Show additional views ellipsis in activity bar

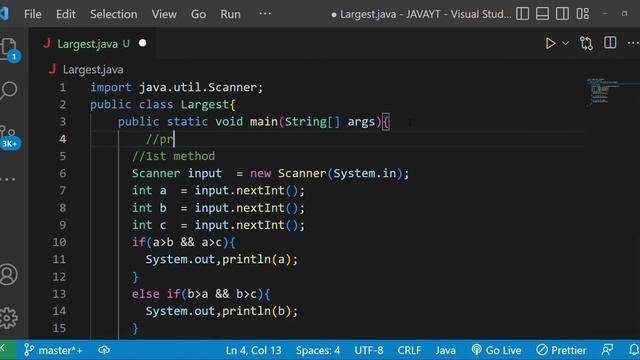(x=8, y=179)
